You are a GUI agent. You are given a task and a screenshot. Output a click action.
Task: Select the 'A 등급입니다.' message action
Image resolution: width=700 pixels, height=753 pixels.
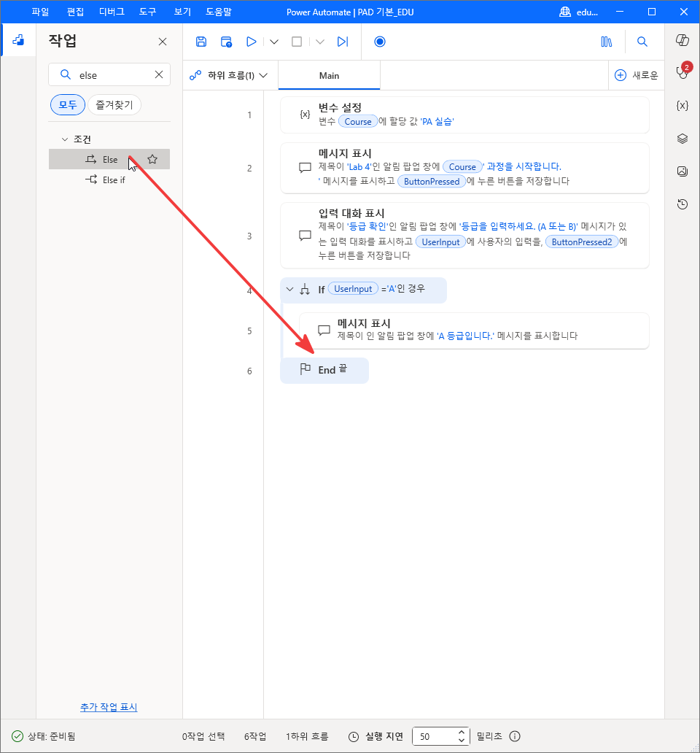click(x=474, y=331)
